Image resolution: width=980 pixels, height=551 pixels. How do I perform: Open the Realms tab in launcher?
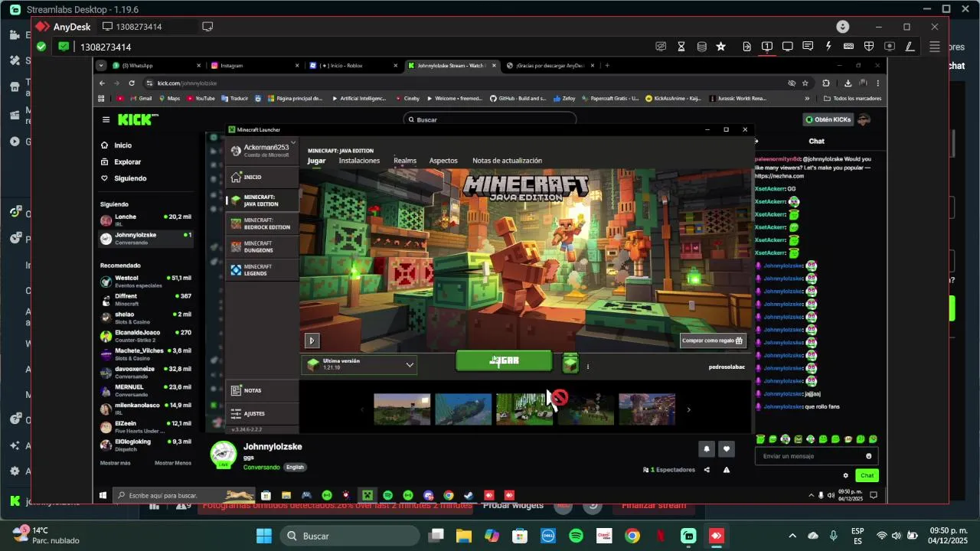[x=405, y=161]
